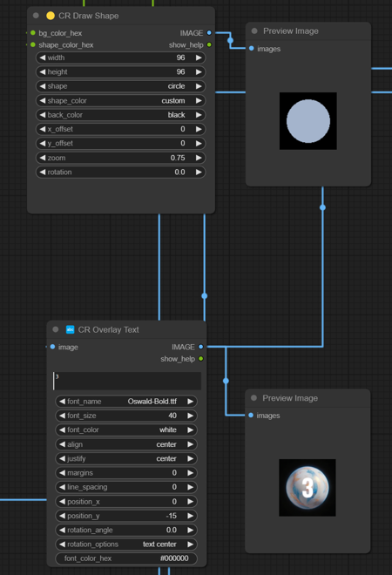Click the font_color_hex field showing #000000
The width and height of the screenshot is (392, 575).
point(126,558)
